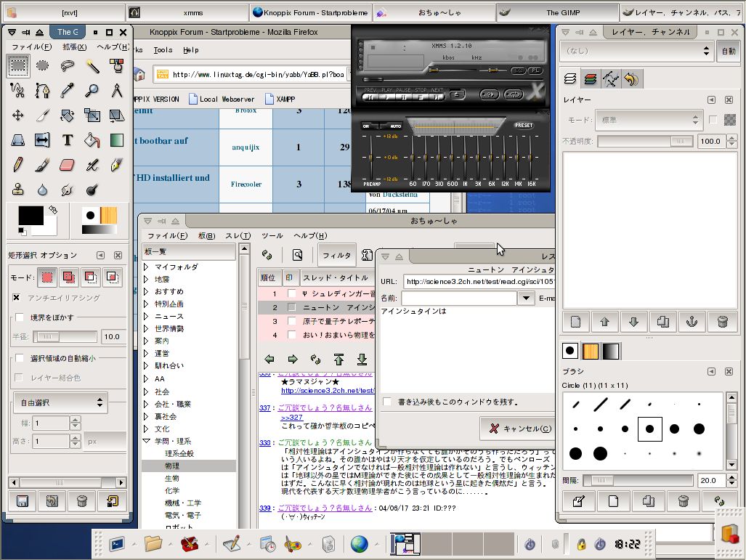Expand the 社会 tree item
The width and height of the screenshot is (746, 560).
[146, 391]
